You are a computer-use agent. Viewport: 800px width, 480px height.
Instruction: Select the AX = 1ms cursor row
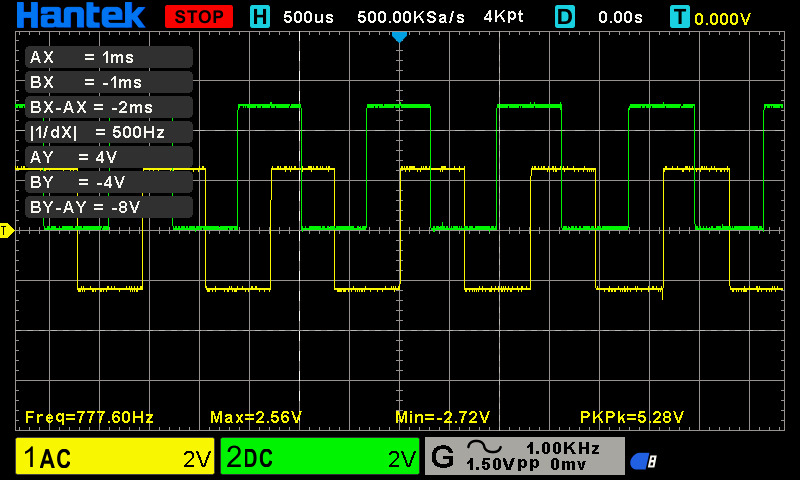pyautogui.click(x=109, y=57)
